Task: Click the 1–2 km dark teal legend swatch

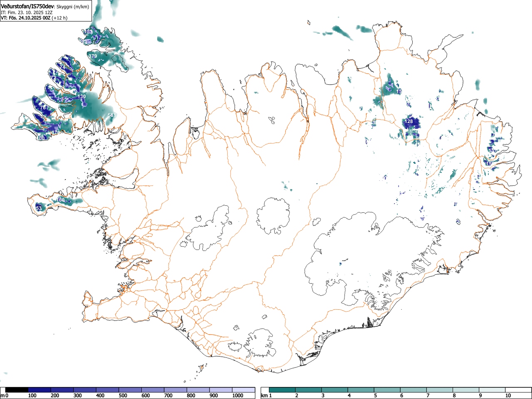Action: click(282, 390)
